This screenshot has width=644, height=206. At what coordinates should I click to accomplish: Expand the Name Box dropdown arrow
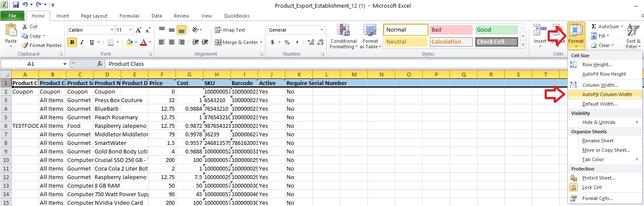[65, 64]
